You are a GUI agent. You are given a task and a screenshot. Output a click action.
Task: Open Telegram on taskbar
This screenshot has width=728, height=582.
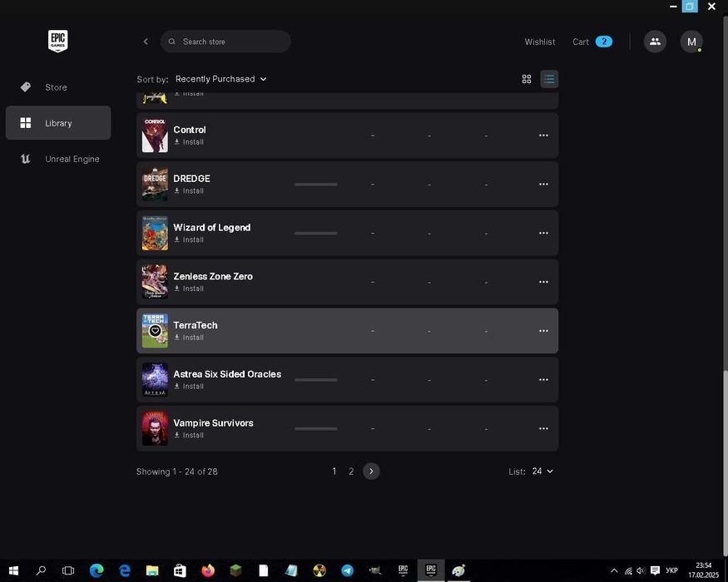[347, 570]
